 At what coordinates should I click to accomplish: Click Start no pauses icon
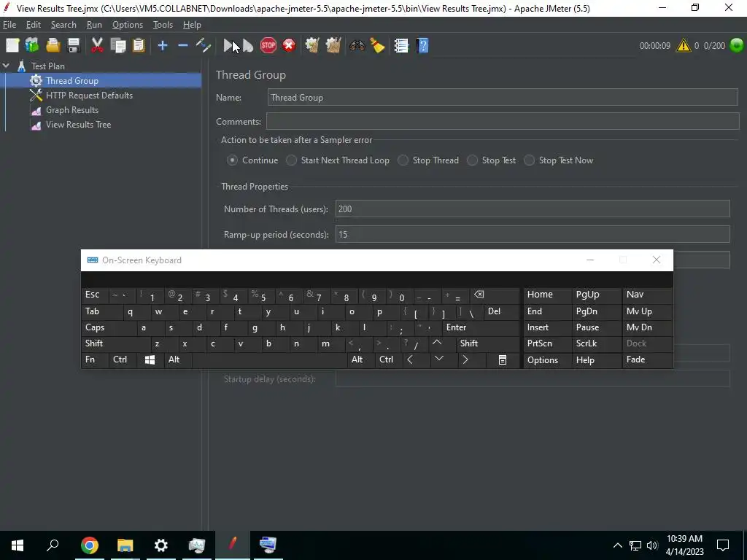[248, 46]
